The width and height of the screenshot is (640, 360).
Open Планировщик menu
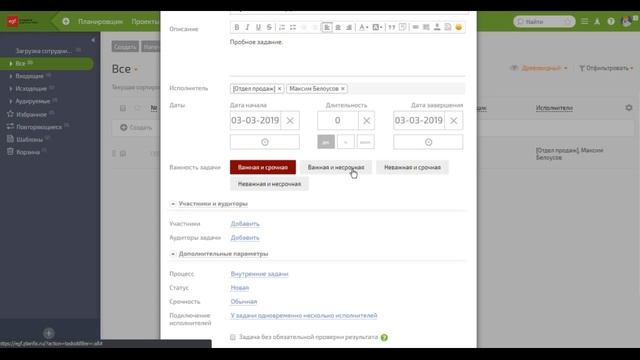100,22
